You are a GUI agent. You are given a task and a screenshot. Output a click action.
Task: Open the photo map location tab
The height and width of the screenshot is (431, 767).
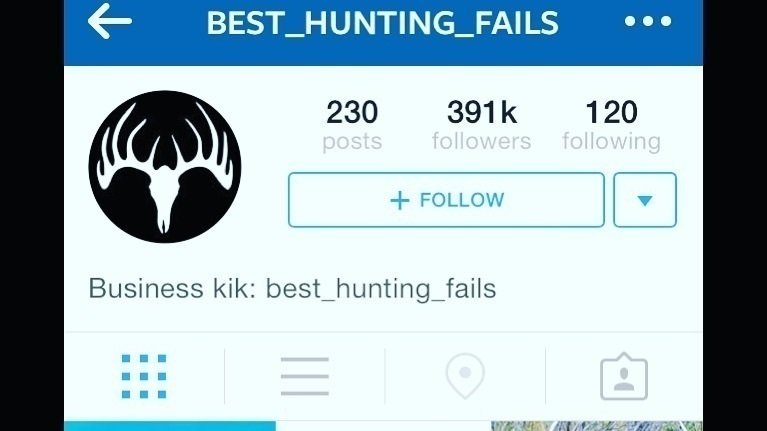[x=465, y=376]
